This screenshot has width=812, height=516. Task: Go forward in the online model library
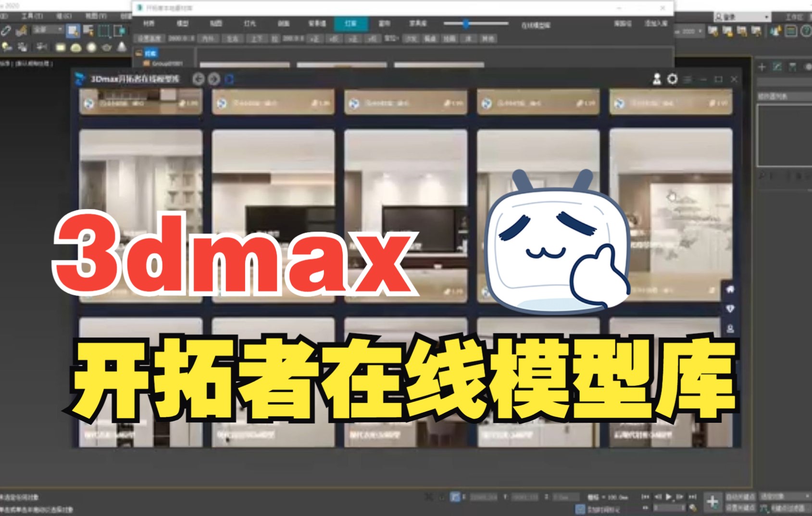[214, 79]
